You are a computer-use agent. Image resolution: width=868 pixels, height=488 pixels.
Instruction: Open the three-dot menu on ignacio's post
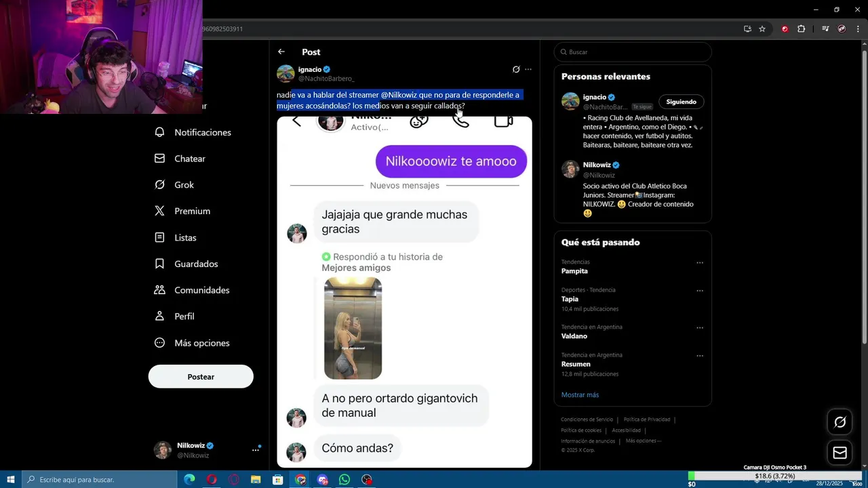point(528,69)
